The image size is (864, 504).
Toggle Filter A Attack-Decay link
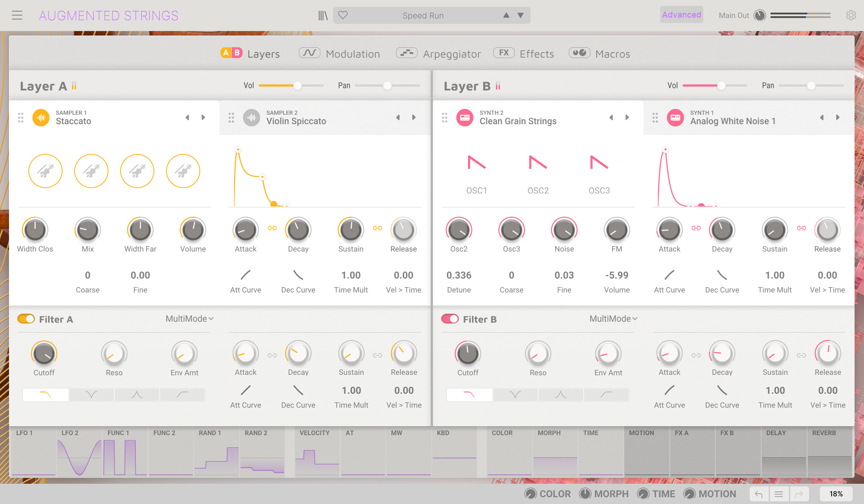(x=272, y=355)
